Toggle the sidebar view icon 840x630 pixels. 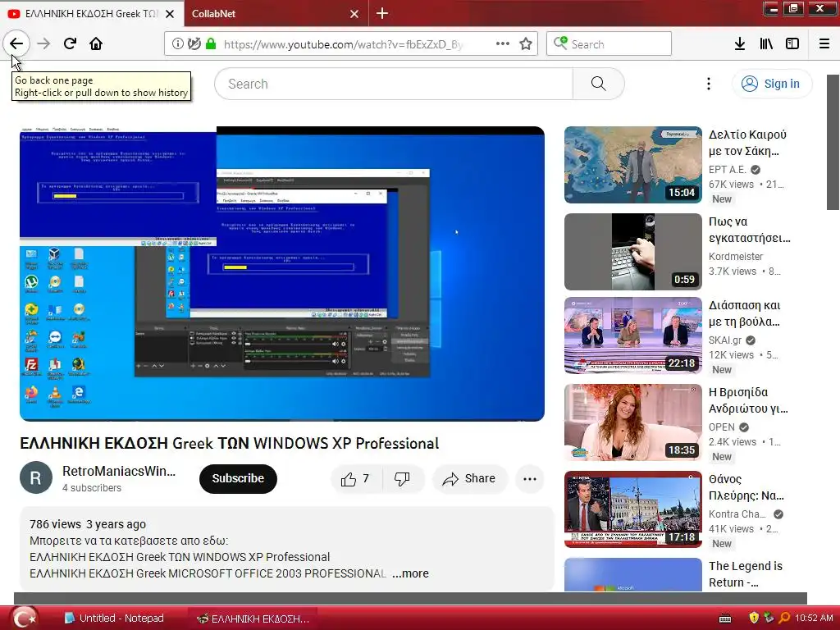pyautogui.click(x=792, y=43)
